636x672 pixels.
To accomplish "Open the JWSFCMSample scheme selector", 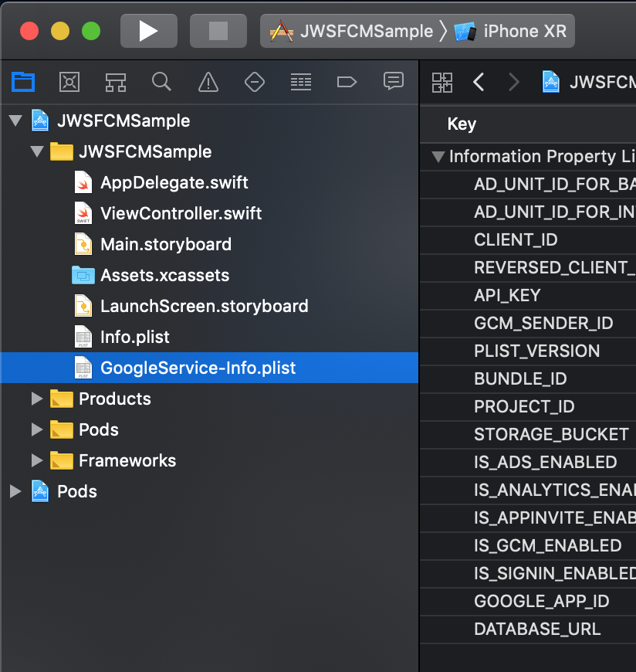I will [352, 31].
